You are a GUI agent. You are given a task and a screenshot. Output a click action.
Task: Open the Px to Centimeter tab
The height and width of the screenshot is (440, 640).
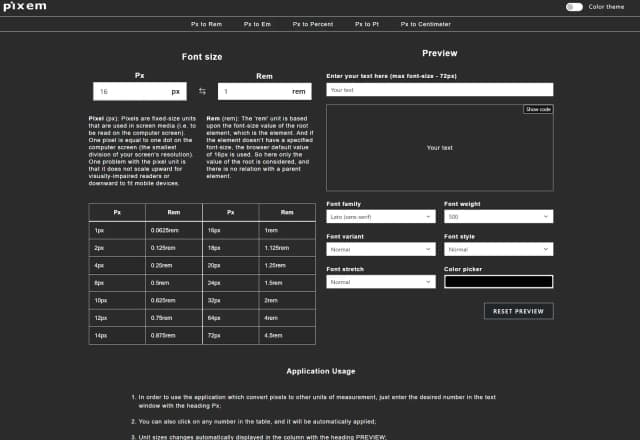(425, 24)
